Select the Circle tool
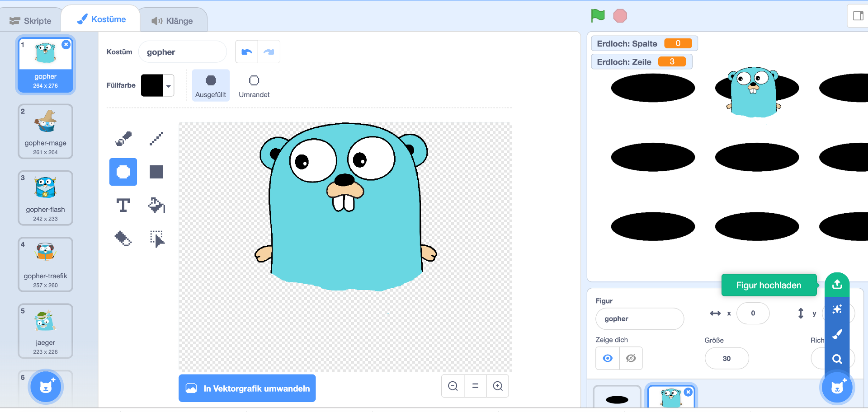868x412 pixels. point(123,172)
